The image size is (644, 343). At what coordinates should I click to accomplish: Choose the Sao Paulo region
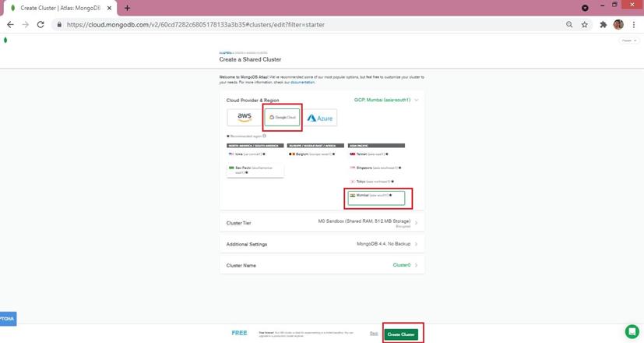pyautogui.click(x=255, y=170)
